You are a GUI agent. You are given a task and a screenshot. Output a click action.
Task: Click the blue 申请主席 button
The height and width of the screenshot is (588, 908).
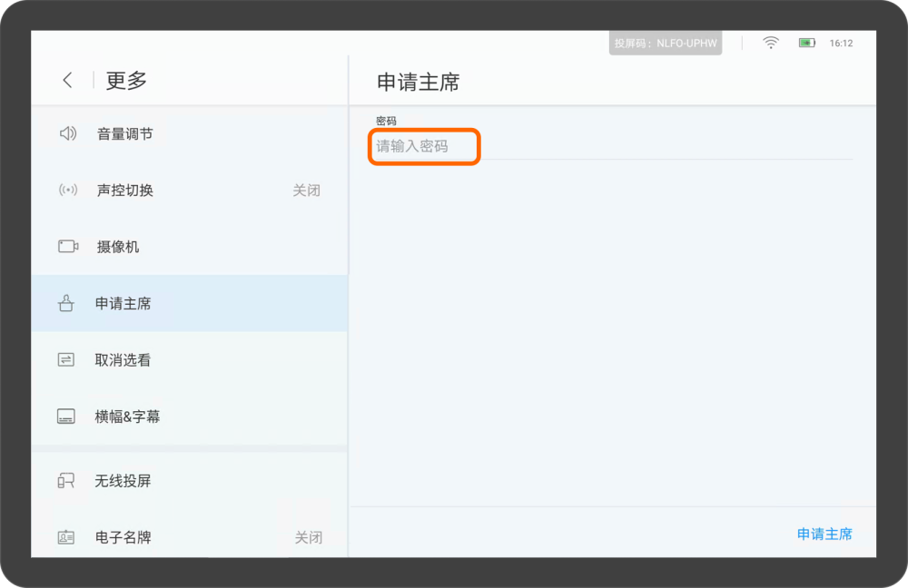824,534
